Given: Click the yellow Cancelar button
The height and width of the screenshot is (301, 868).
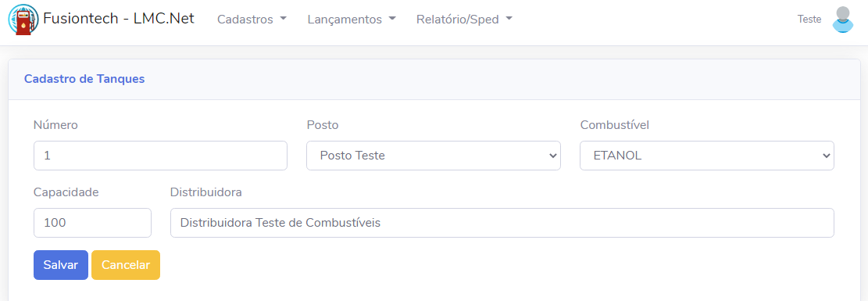Looking at the screenshot, I should (x=126, y=265).
